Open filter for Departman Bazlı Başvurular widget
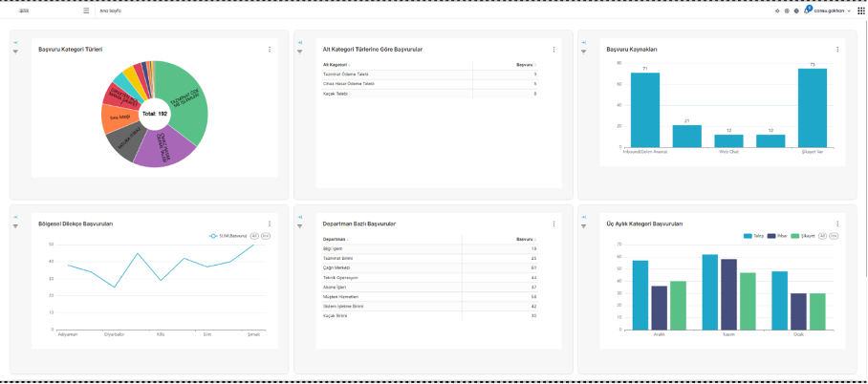Image resolution: width=868 pixels, height=384 pixels. 299,225
